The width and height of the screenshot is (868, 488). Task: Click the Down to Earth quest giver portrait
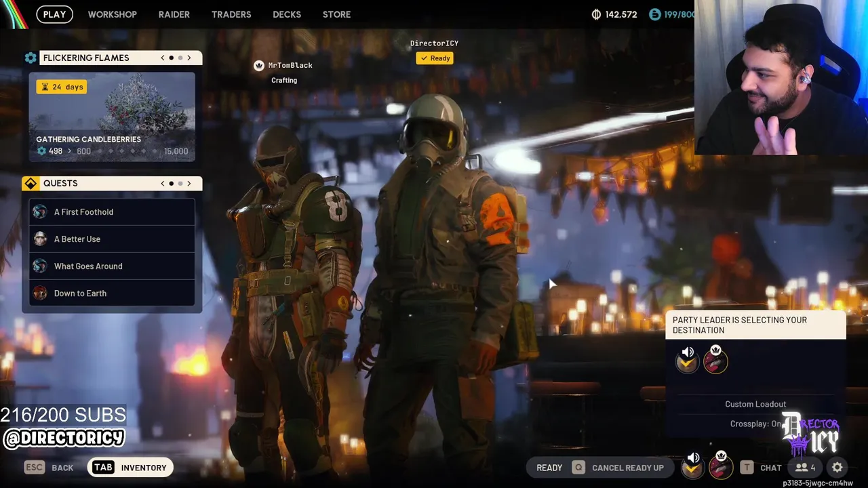click(40, 293)
